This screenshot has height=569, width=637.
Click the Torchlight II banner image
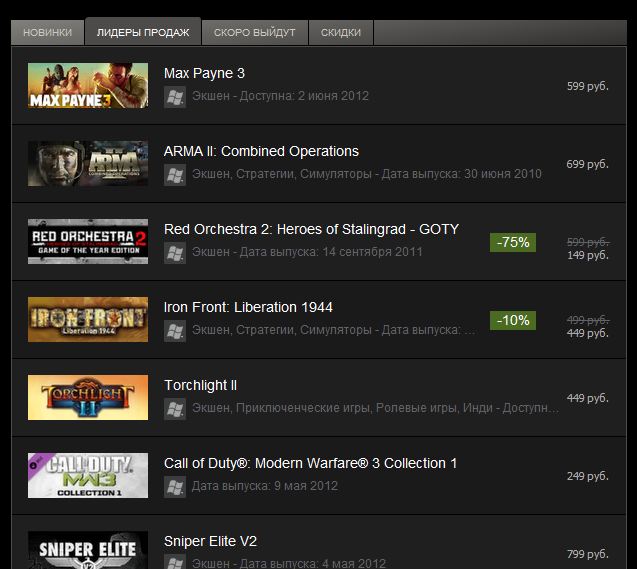click(x=88, y=397)
